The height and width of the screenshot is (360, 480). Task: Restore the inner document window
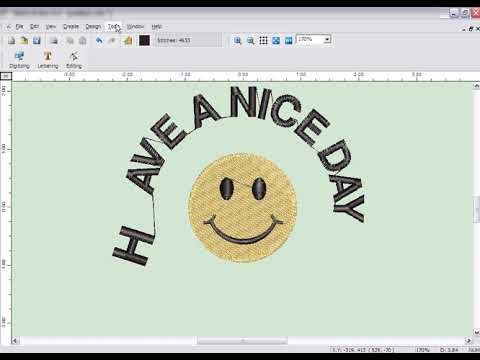[x=471, y=29]
